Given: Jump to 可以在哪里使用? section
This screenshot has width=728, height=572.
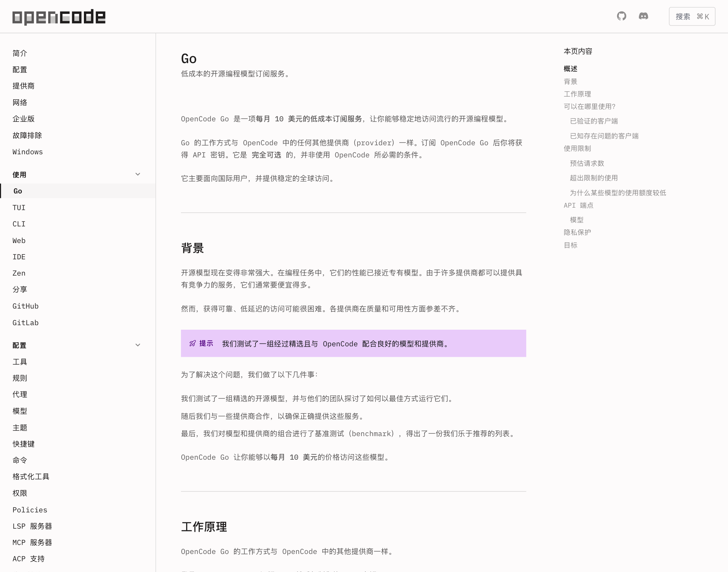Looking at the screenshot, I should (590, 106).
